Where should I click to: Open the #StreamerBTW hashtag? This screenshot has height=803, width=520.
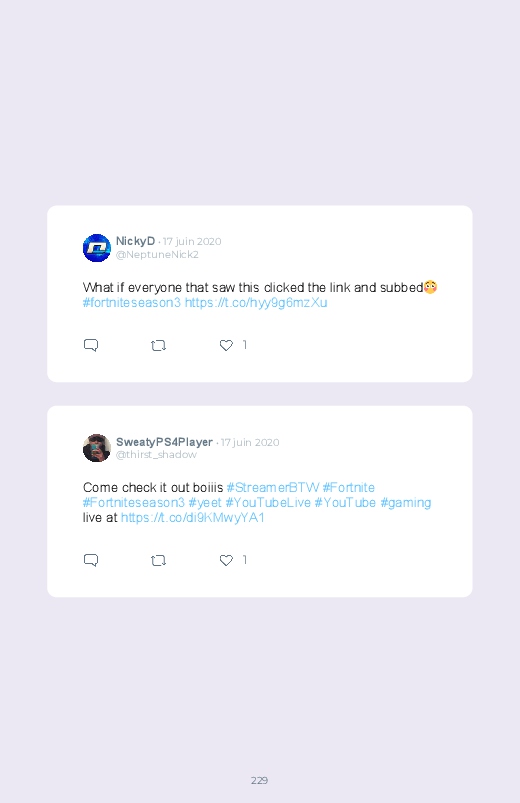273,488
